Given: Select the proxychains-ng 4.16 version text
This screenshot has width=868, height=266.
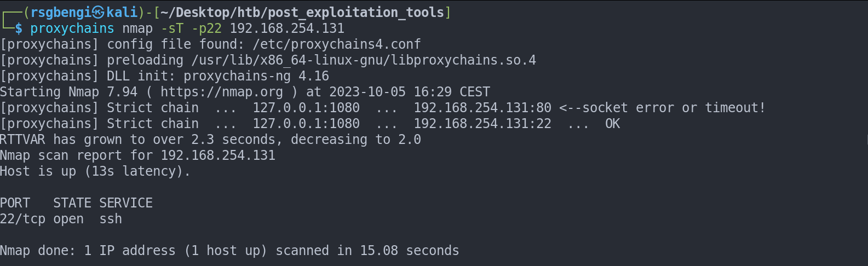Looking at the screenshot, I should [x=256, y=76].
